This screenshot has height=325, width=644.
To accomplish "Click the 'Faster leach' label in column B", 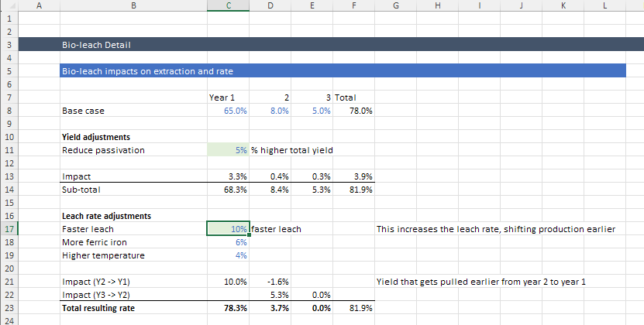I will click(x=133, y=229).
